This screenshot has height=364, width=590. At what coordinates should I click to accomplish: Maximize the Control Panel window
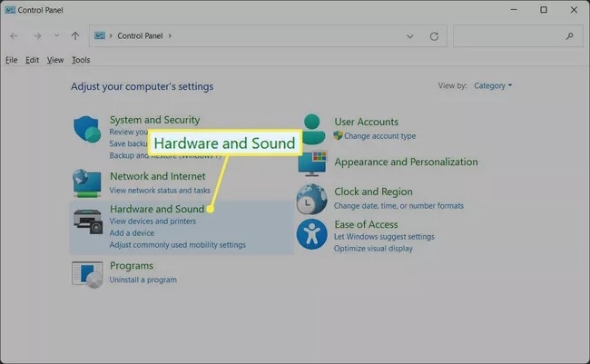pyautogui.click(x=544, y=10)
